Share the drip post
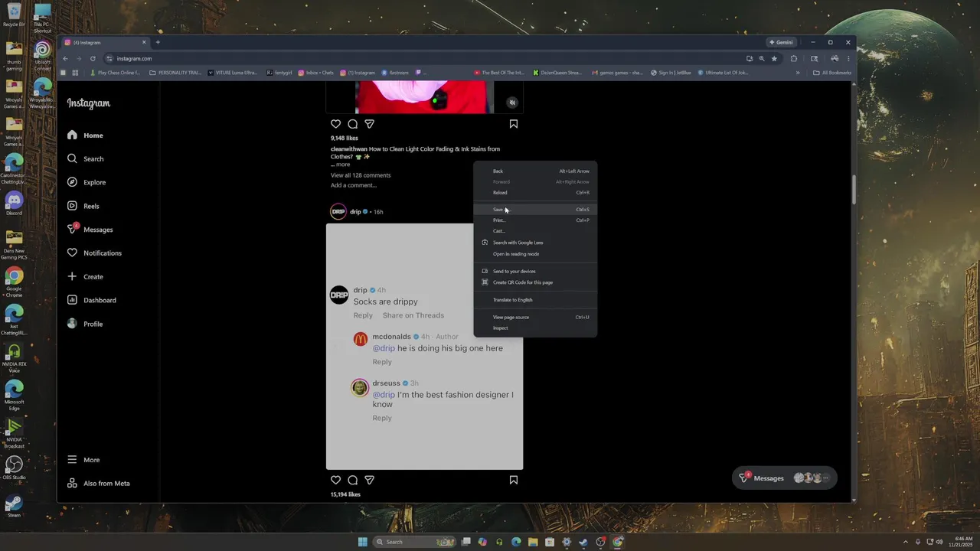The image size is (980, 551). 369,480
